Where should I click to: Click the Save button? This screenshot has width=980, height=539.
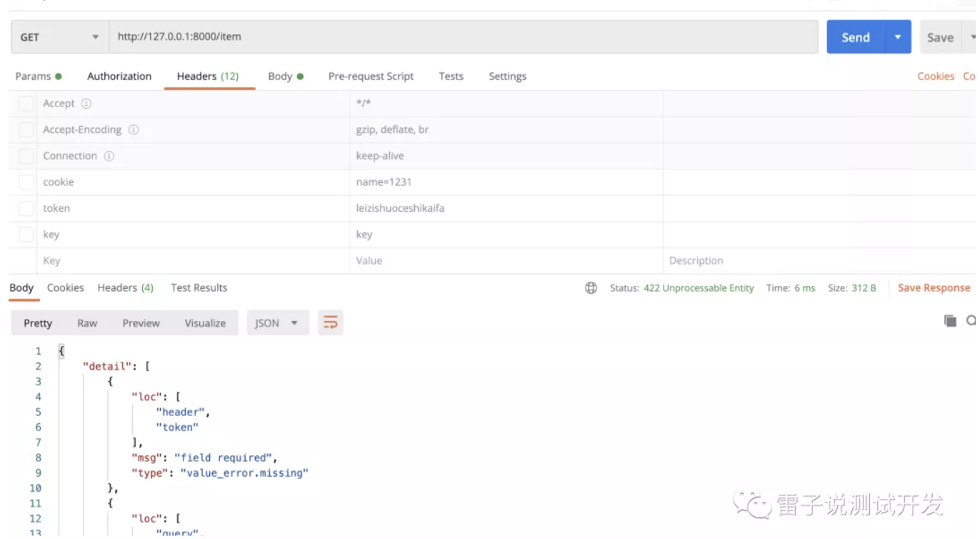940,37
